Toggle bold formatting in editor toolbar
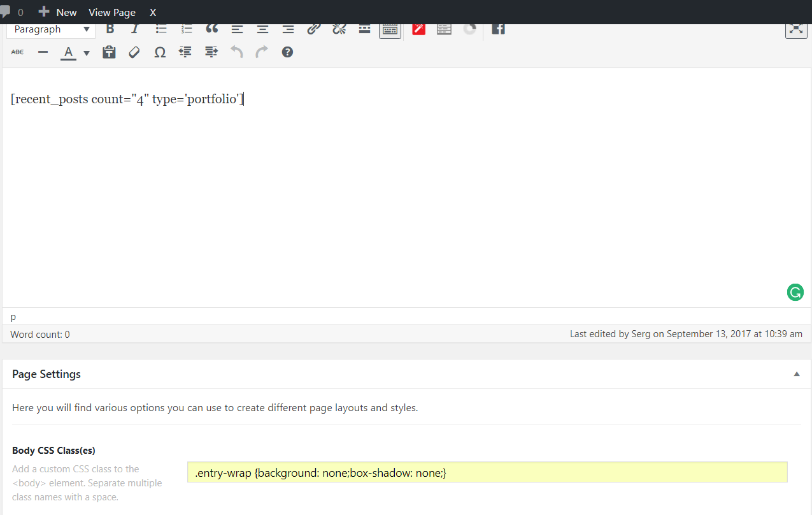The width and height of the screenshot is (812, 515). pyautogui.click(x=110, y=29)
